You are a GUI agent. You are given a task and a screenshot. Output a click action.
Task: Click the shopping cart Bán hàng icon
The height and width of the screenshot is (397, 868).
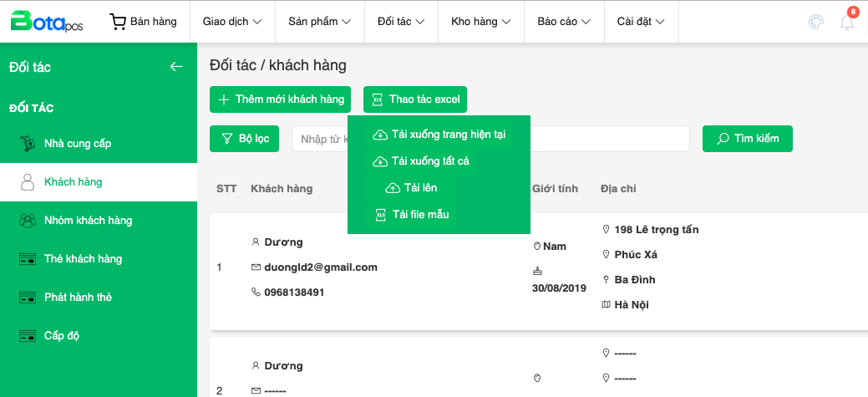(x=119, y=22)
